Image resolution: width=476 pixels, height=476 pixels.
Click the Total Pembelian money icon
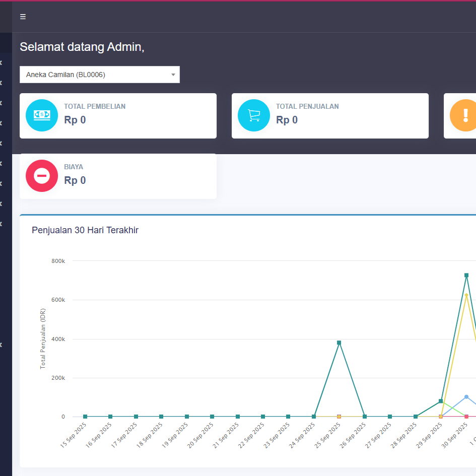pos(42,115)
